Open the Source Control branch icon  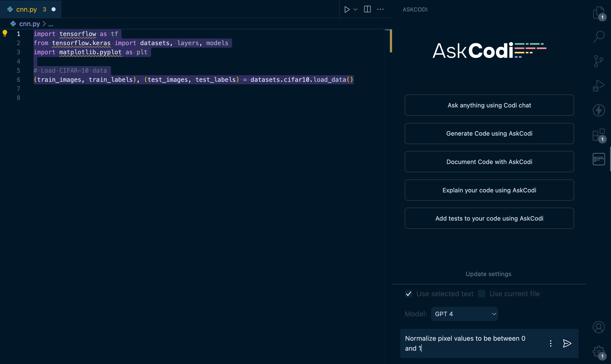pyautogui.click(x=599, y=61)
